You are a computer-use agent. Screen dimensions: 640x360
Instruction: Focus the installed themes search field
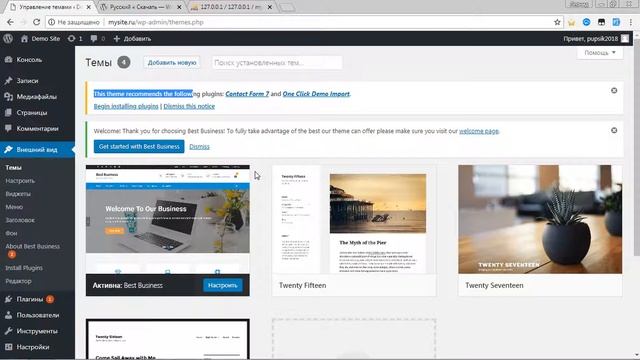click(277, 62)
